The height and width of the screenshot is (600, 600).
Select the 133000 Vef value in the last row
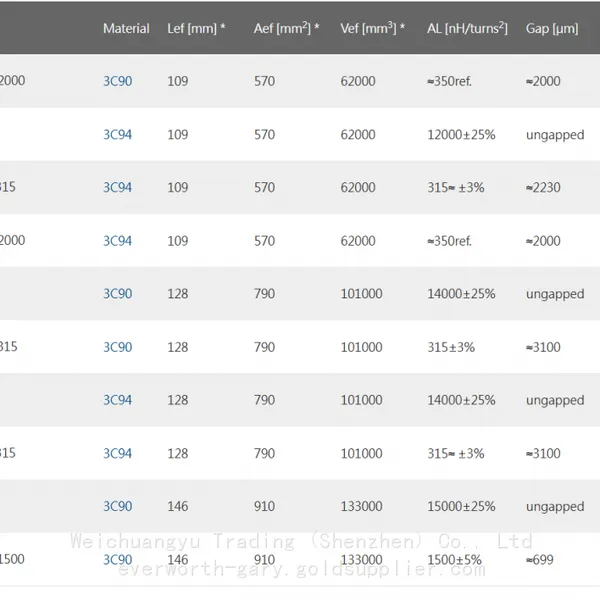tap(361, 560)
